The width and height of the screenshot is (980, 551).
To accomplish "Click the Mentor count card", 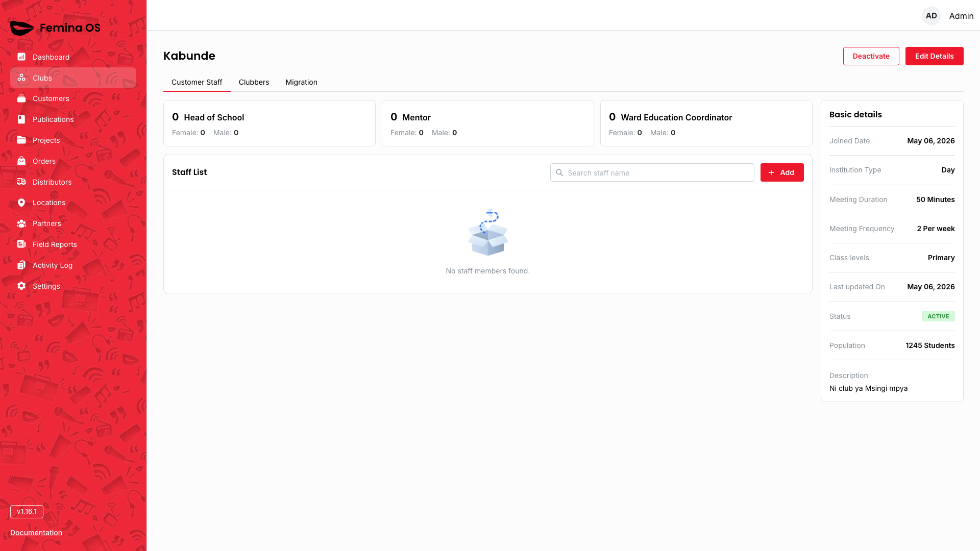I will tap(488, 123).
